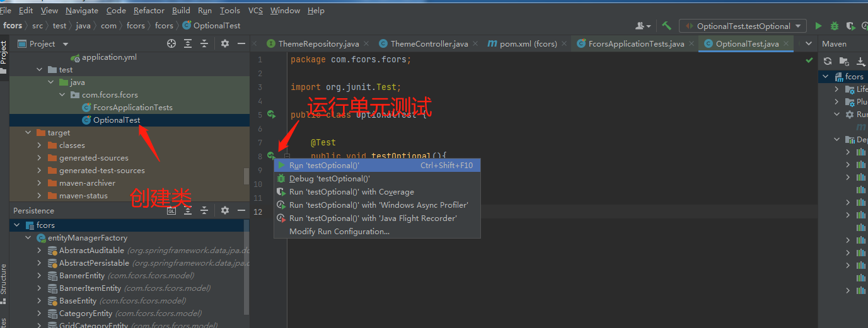Open Project panel settings gear

(225, 43)
